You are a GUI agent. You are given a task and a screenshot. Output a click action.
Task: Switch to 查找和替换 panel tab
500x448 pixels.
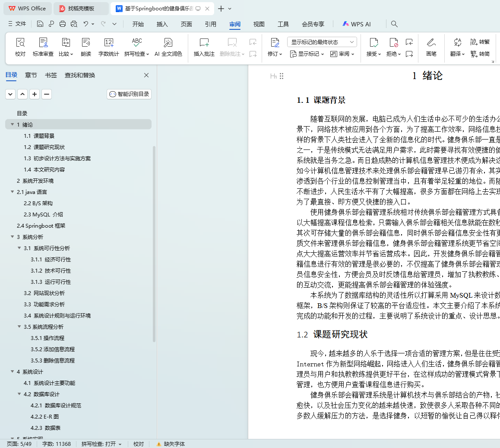(80, 75)
